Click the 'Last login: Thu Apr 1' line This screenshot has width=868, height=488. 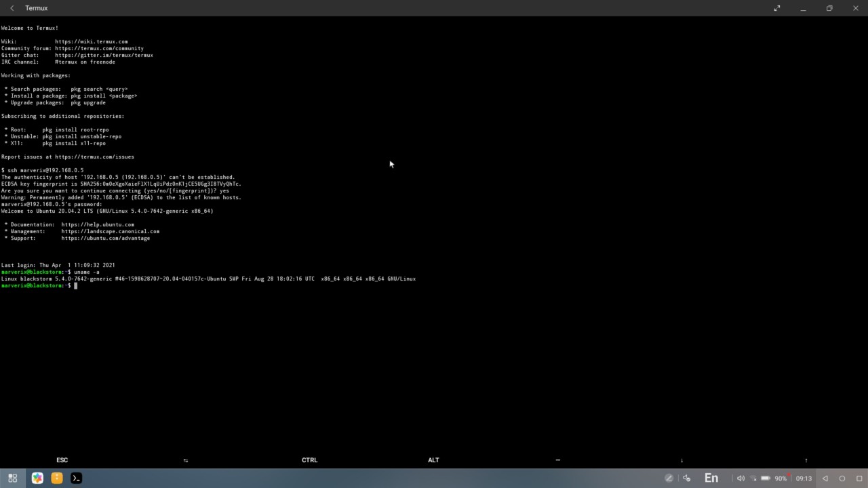[58, 265]
